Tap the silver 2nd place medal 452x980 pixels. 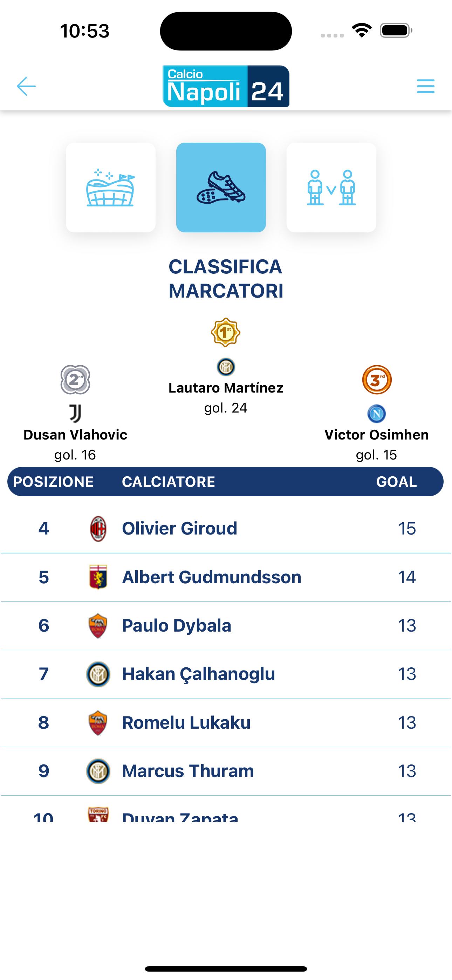click(x=75, y=380)
